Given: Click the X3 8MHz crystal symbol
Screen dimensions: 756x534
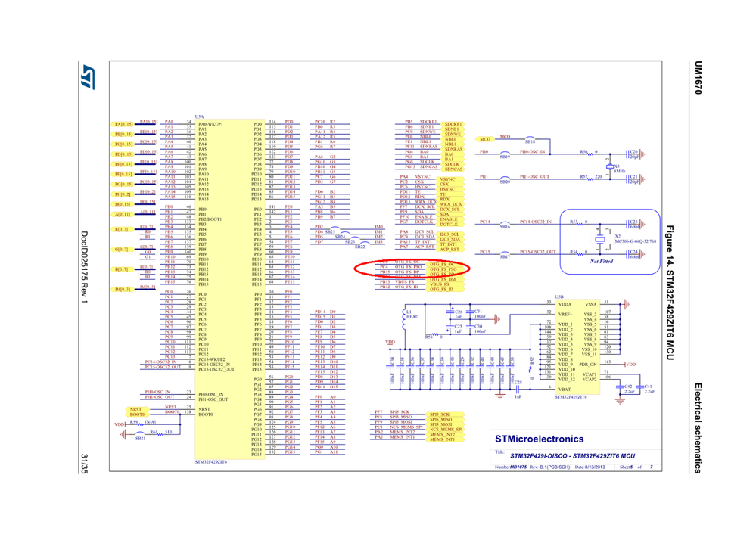Looking at the screenshot, I should [x=610, y=166].
